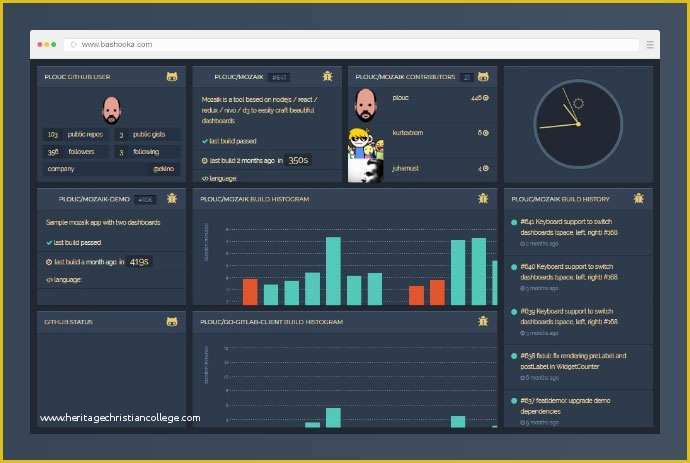690x463 pixels.
Task: Click the commit count icon beside juhamust
Action: (x=486, y=168)
